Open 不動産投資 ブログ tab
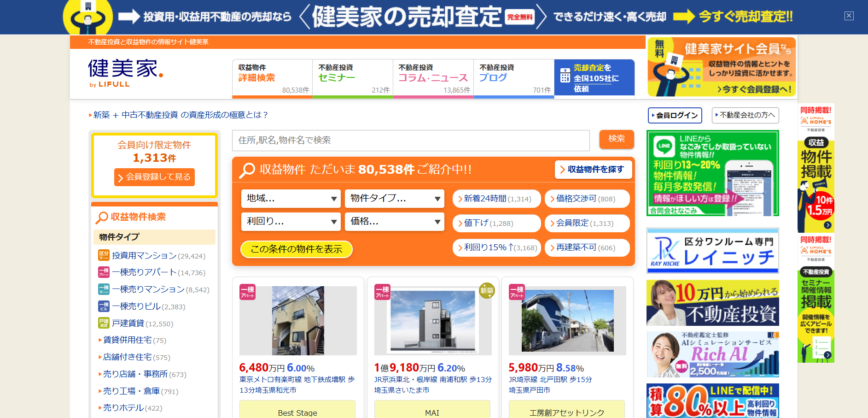 (x=514, y=78)
